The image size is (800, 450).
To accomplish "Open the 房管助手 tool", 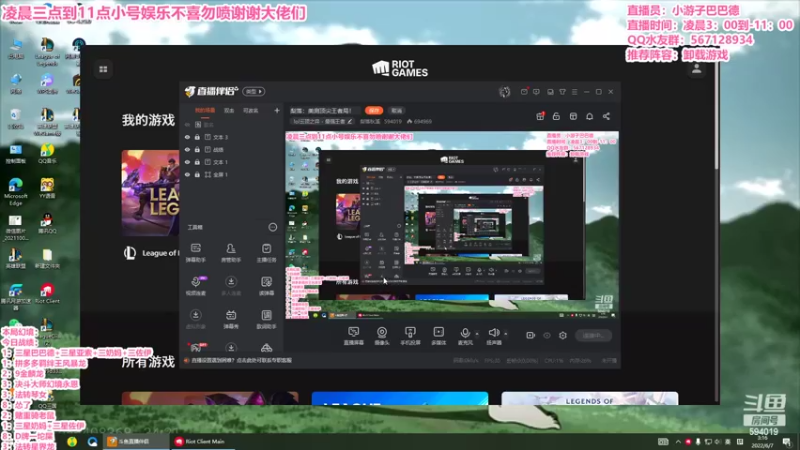I will pos(231,253).
